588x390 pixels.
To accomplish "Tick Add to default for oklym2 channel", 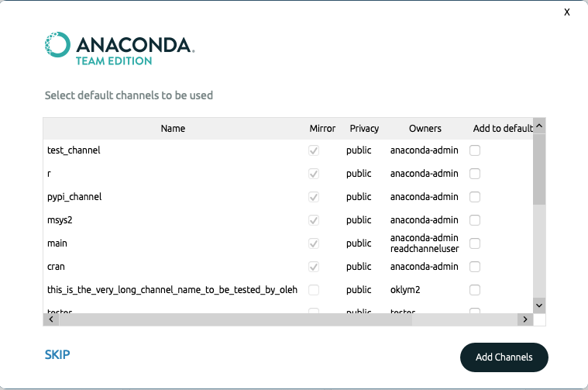I will coord(475,290).
